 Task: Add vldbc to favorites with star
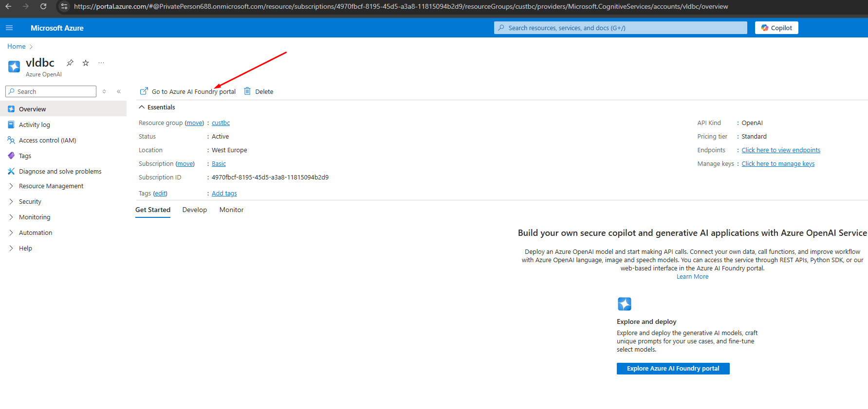[86, 63]
